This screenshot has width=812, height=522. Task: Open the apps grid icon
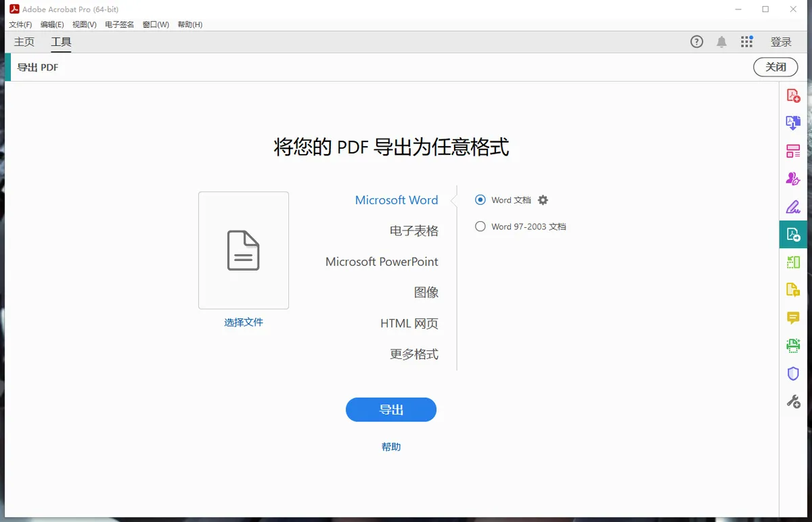click(747, 42)
